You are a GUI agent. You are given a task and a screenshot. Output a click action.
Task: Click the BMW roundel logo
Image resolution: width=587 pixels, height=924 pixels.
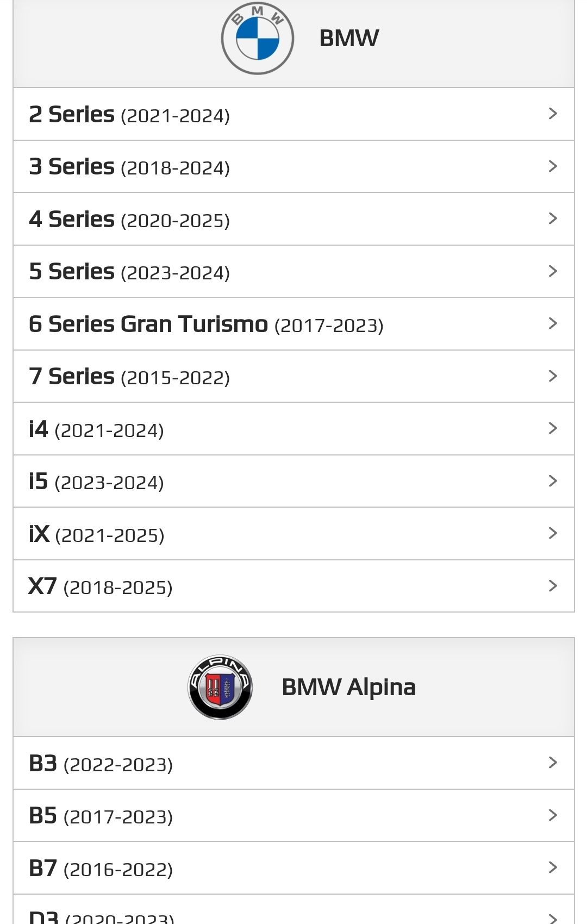tap(258, 39)
